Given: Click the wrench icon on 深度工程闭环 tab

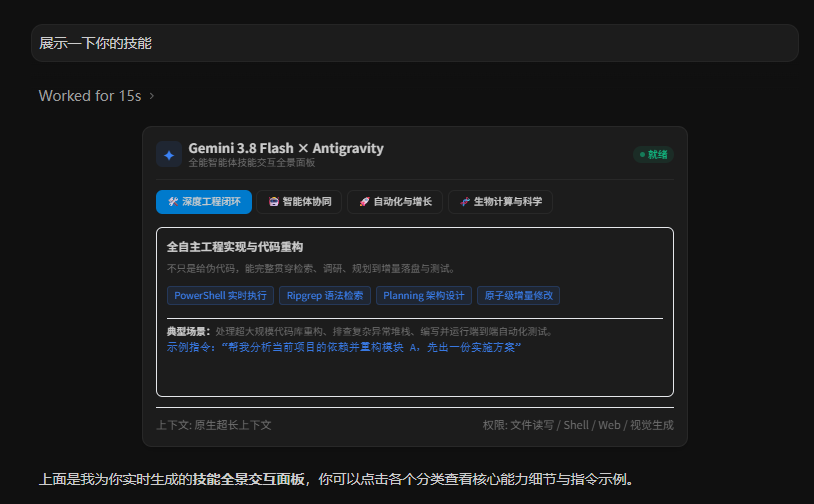Looking at the screenshot, I should [173, 202].
